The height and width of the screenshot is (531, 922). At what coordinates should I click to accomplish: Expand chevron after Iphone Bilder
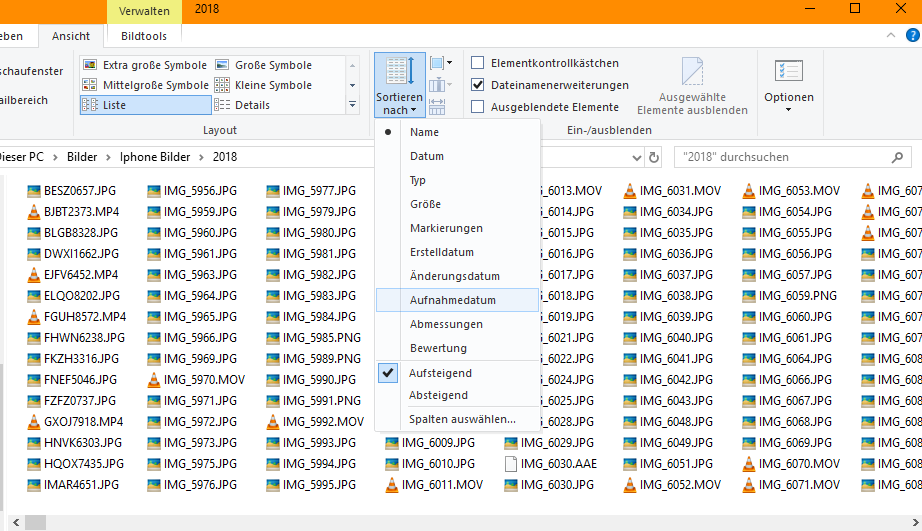coord(202,158)
